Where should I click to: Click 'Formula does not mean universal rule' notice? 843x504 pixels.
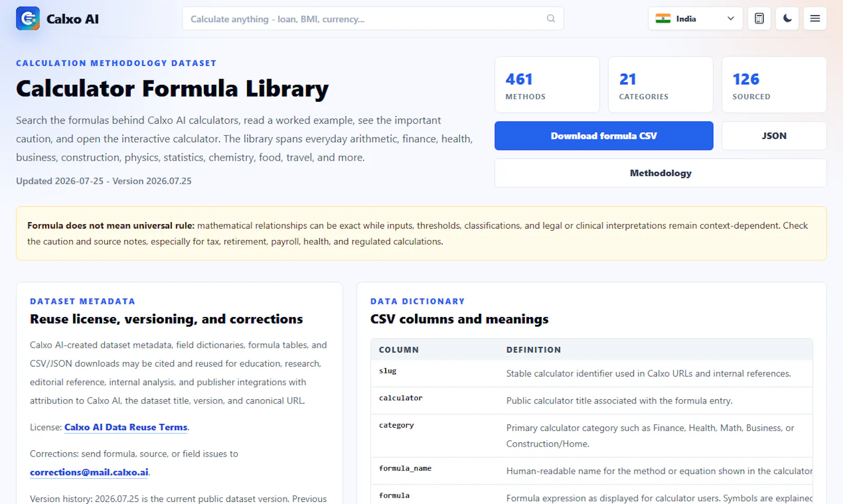coord(421,233)
